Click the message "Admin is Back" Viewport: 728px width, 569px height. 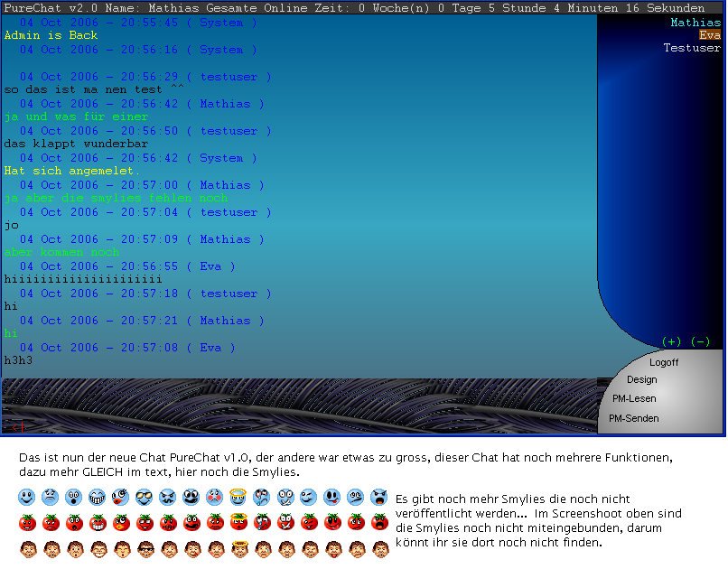(51, 35)
